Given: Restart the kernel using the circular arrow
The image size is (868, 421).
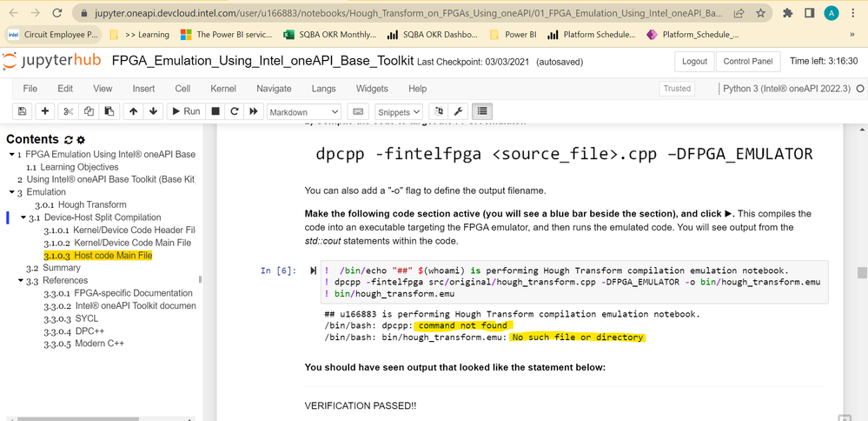Looking at the screenshot, I should pos(234,111).
